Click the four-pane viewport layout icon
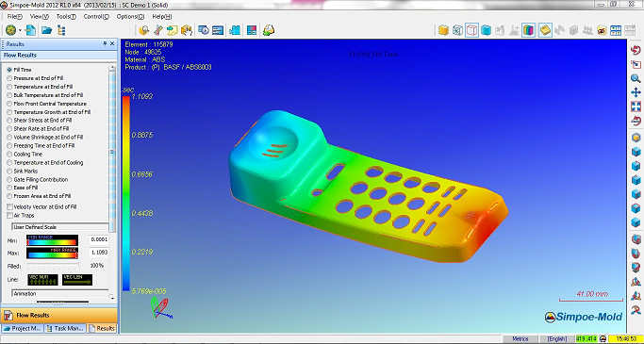644x344 pixels. point(616,30)
